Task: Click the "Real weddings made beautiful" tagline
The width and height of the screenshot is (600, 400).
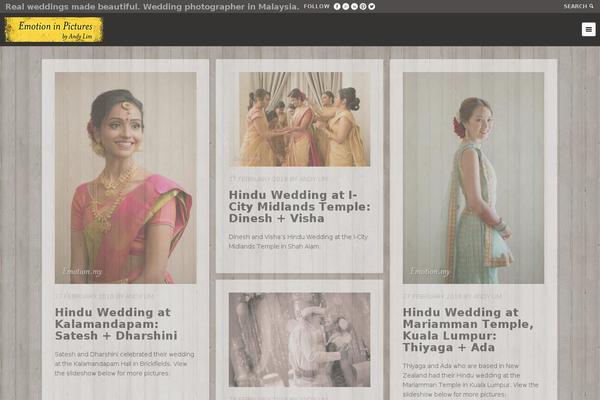Action: (x=152, y=7)
